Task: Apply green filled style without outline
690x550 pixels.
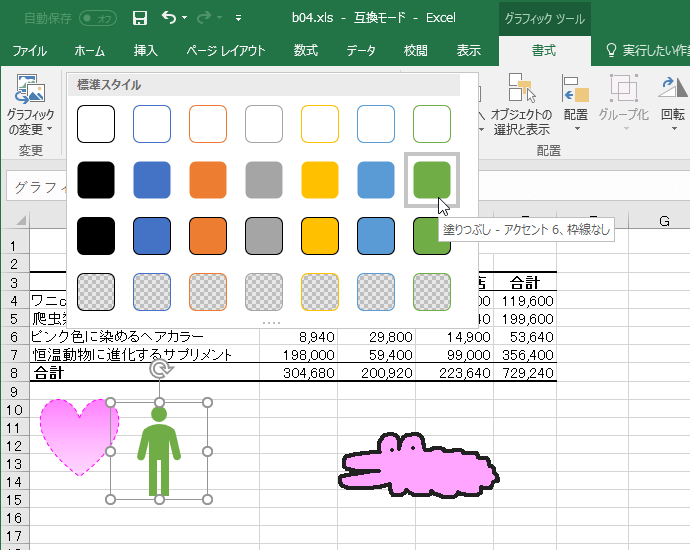Action: point(432,180)
